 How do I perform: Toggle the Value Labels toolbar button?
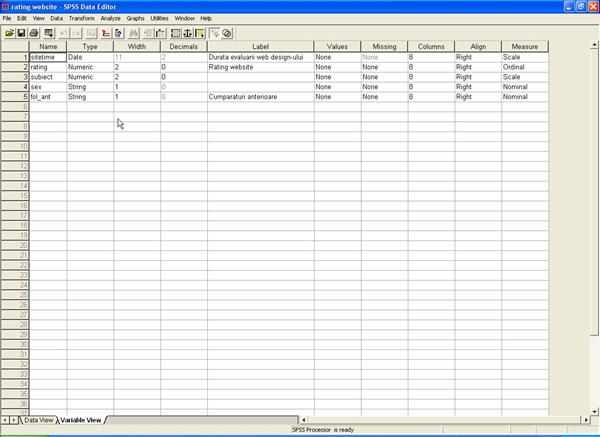[x=215, y=33]
